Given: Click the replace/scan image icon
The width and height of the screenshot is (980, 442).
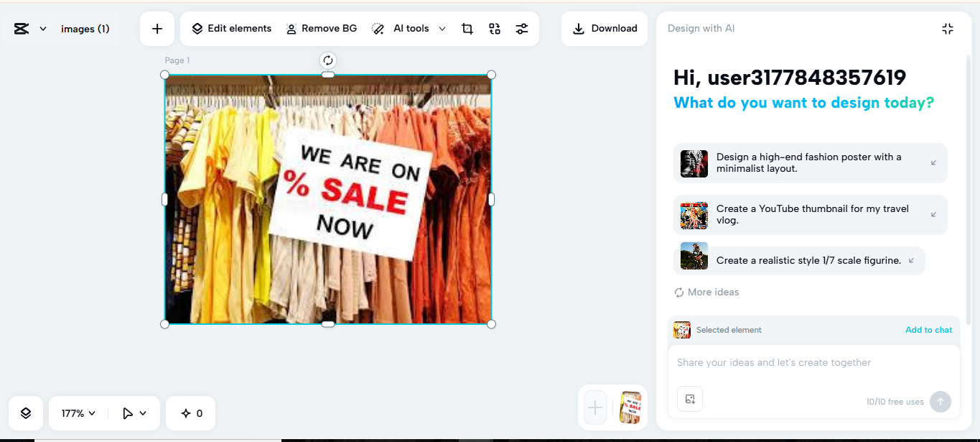Looking at the screenshot, I should pyautogui.click(x=495, y=29).
